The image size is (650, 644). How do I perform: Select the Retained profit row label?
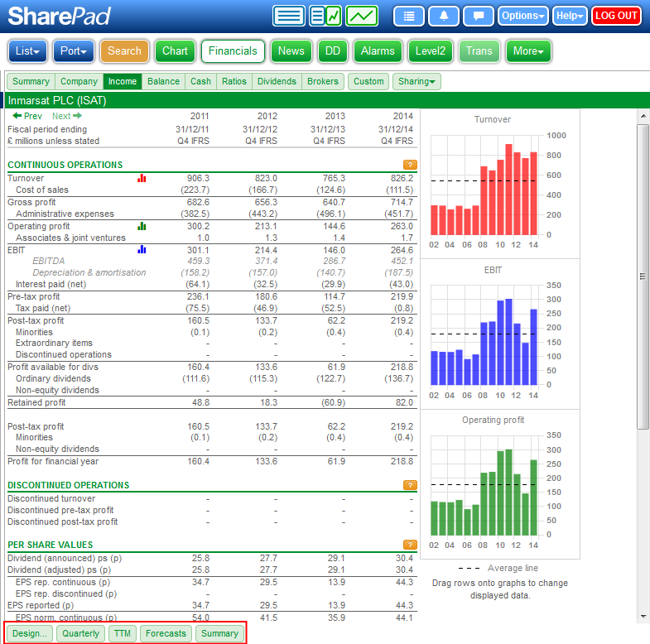point(36,403)
